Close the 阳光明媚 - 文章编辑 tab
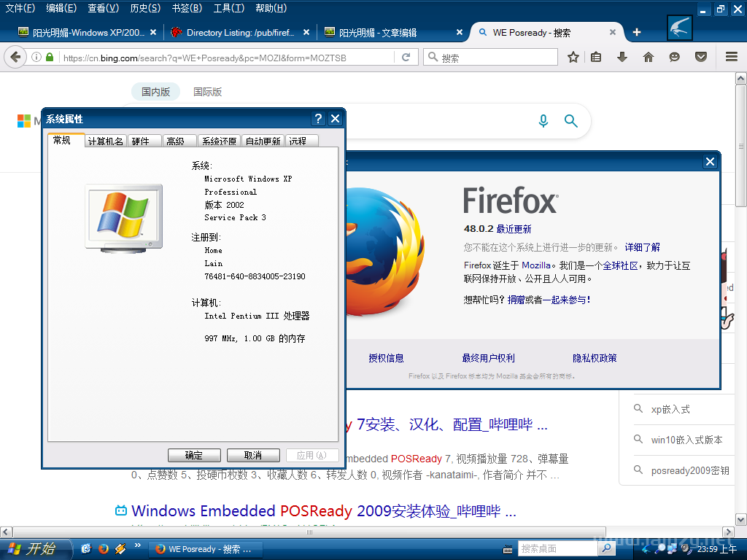This screenshot has height=560, width=747. (460, 32)
